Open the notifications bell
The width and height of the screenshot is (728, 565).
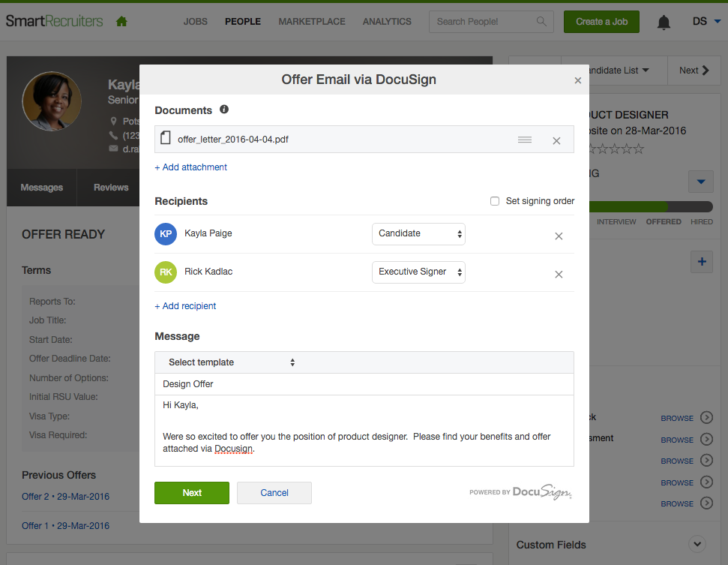(664, 23)
